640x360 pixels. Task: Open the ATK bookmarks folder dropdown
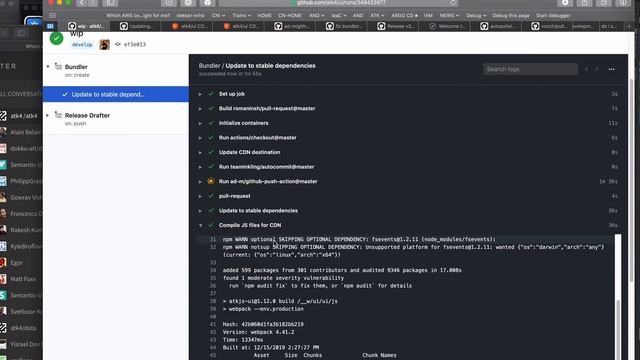377,16
